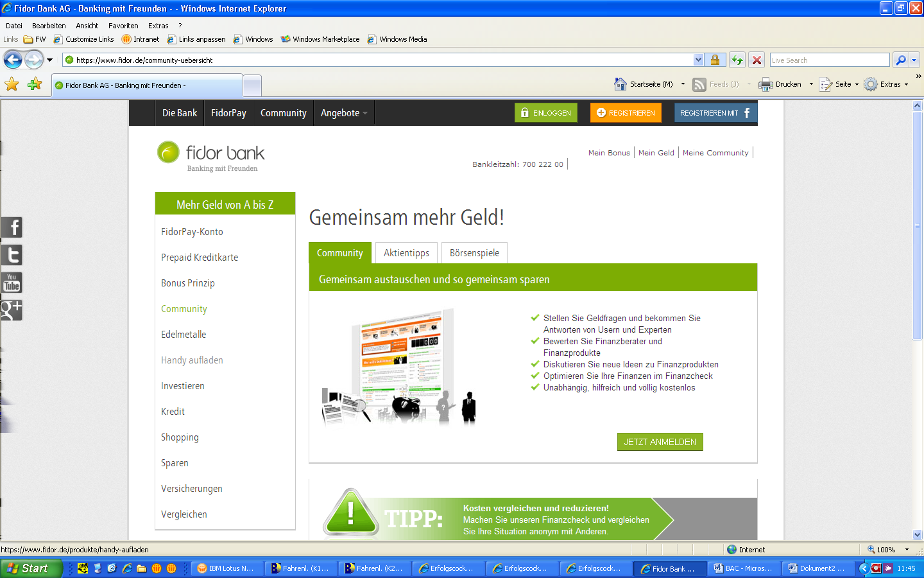
Task: Switch to the Aktientipps tab
Action: pyautogui.click(x=406, y=253)
